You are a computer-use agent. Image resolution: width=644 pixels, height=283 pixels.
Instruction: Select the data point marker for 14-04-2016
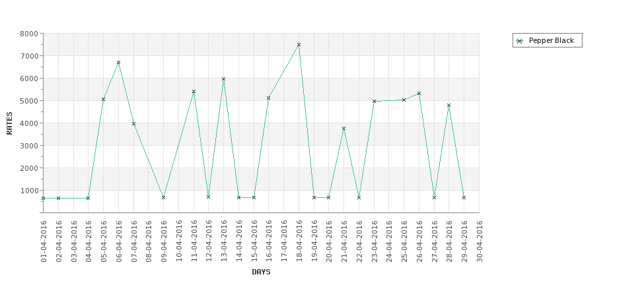pyautogui.click(x=238, y=197)
